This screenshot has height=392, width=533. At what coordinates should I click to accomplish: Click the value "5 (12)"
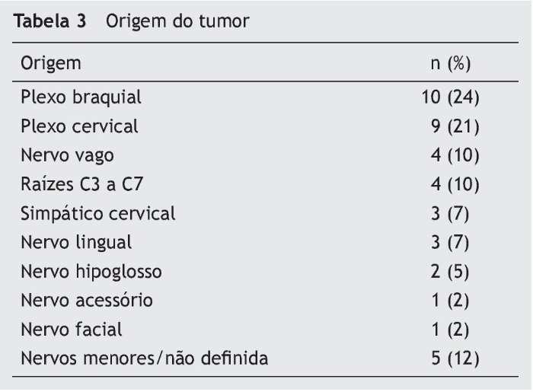[454, 358]
